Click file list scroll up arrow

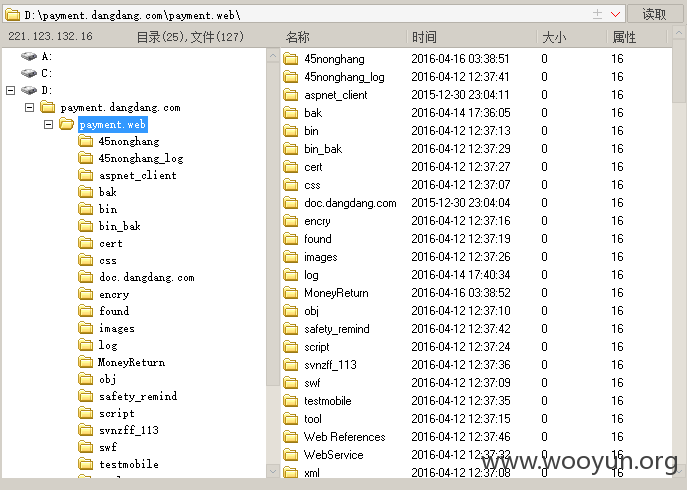point(679,33)
